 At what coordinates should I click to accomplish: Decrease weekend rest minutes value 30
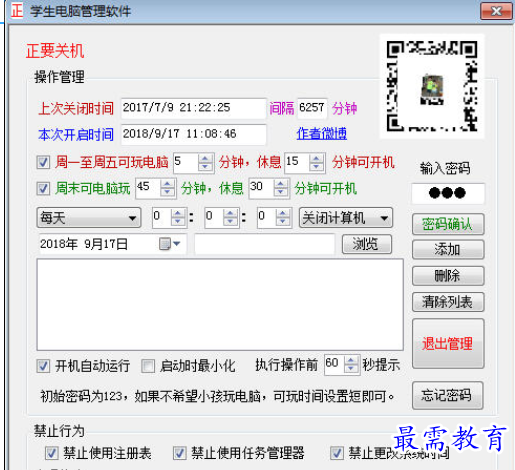(x=281, y=193)
